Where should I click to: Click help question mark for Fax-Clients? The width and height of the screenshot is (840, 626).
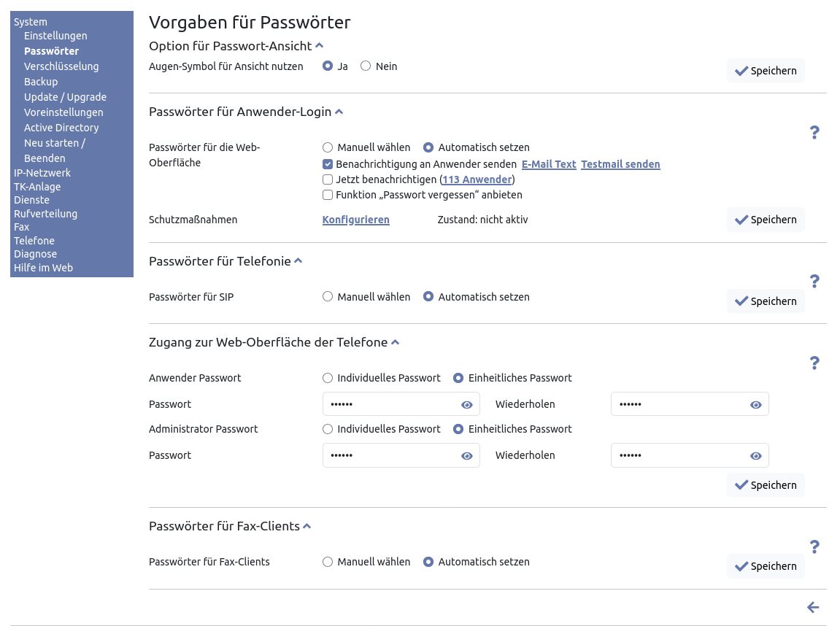tap(814, 546)
